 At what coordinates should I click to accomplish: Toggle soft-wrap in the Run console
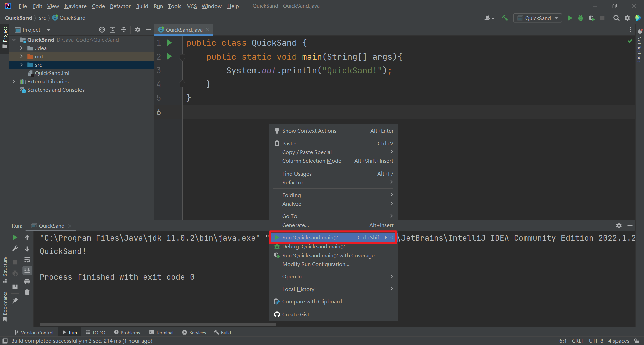click(27, 260)
